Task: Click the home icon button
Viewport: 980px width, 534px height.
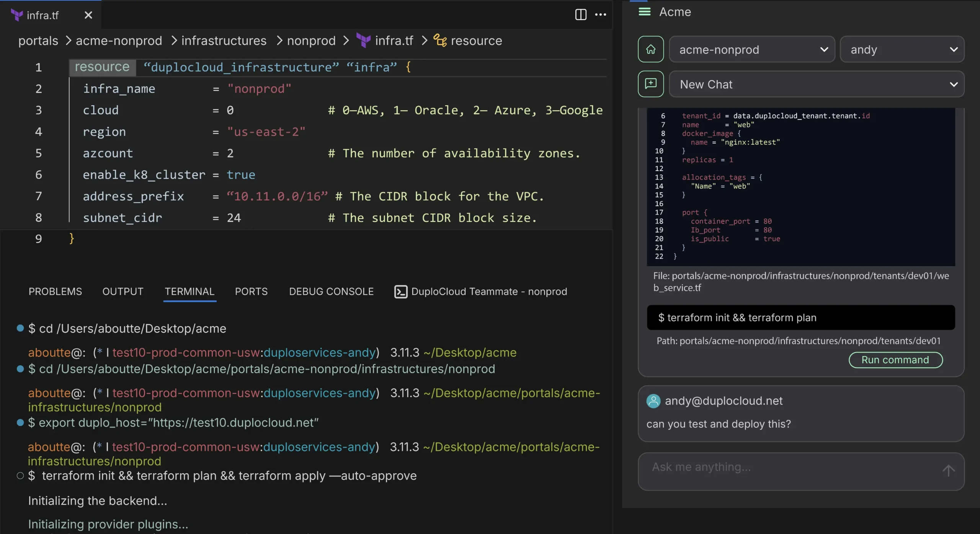Action: coord(650,49)
